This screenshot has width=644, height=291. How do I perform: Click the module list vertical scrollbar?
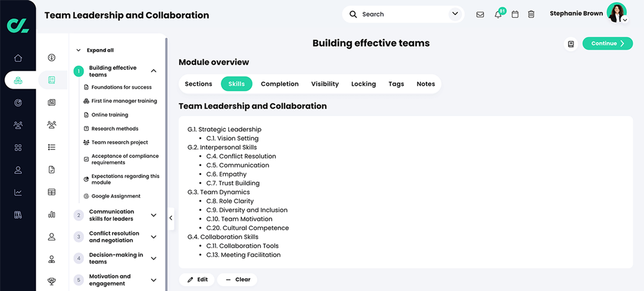coord(167,165)
